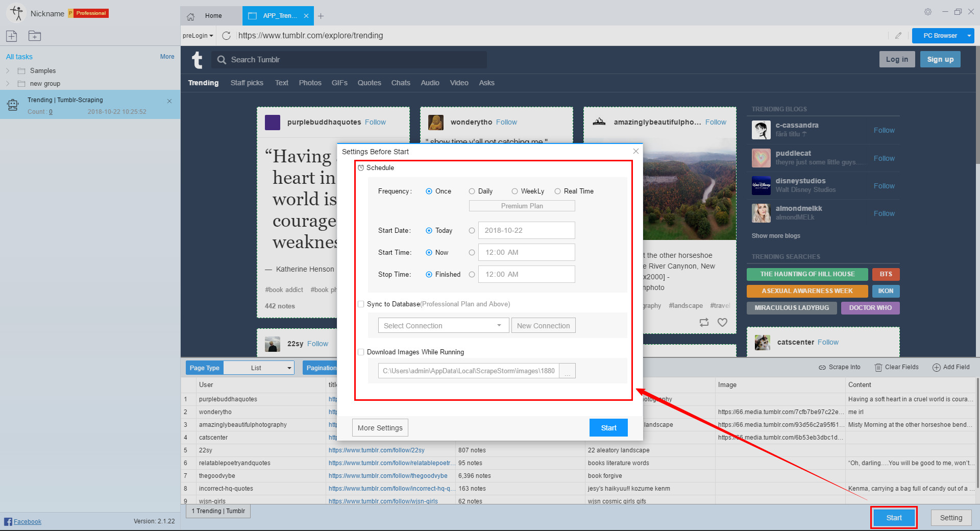The width and height of the screenshot is (980, 531).
Task: Click the 2018-10-22 start date field
Action: [x=526, y=230]
